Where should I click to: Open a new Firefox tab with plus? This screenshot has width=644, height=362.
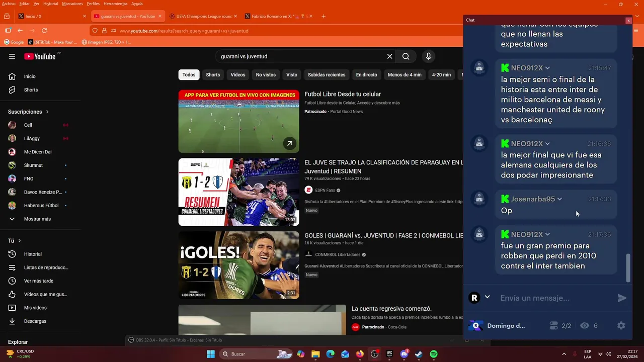tap(324, 16)
